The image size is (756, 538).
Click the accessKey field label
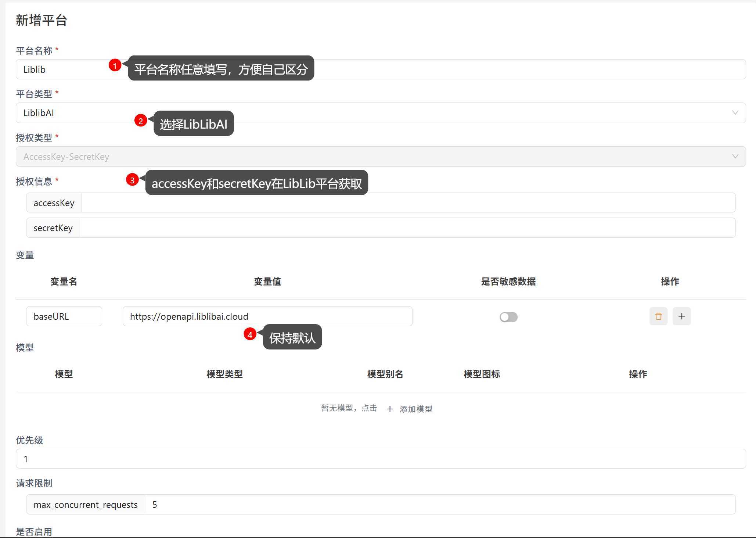54,202
